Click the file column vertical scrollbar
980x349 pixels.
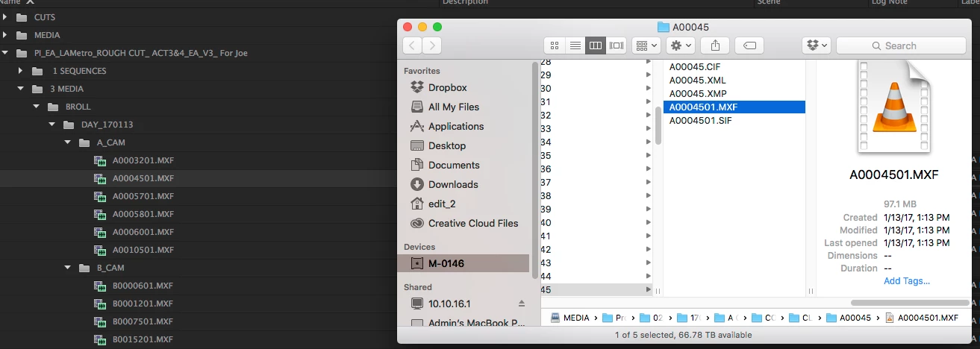(658, 125)
